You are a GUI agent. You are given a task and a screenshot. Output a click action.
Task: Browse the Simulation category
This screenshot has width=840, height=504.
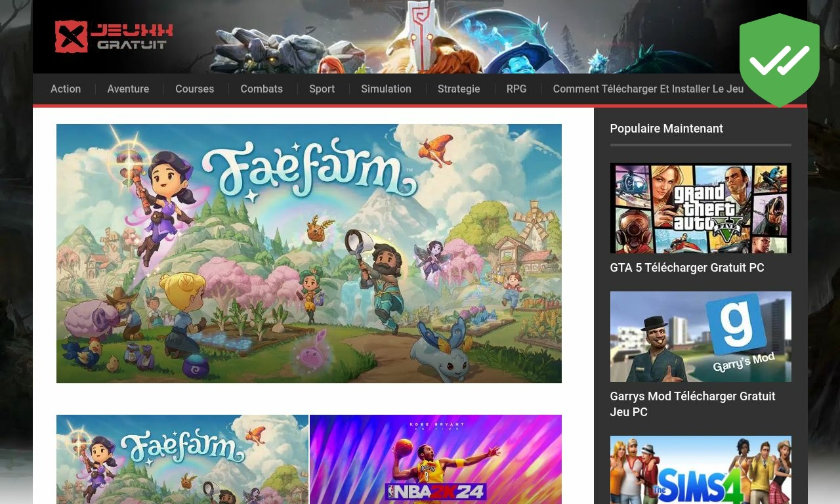click(386, 89)
